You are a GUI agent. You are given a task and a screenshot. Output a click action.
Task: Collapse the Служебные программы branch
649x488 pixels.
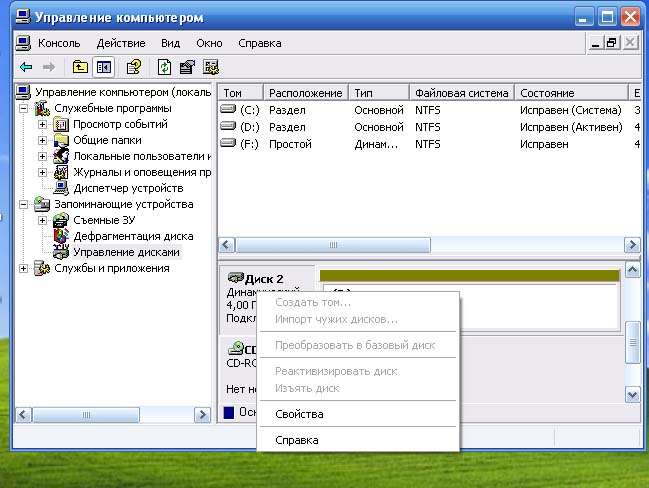pos(24,108)
